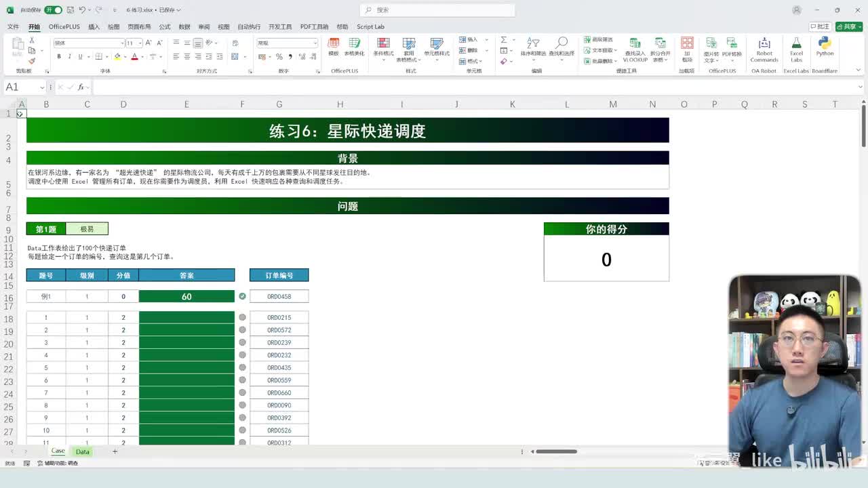
Task: Toggle Underline formatting
Action: pyautogui.click(x=80, y=56)
